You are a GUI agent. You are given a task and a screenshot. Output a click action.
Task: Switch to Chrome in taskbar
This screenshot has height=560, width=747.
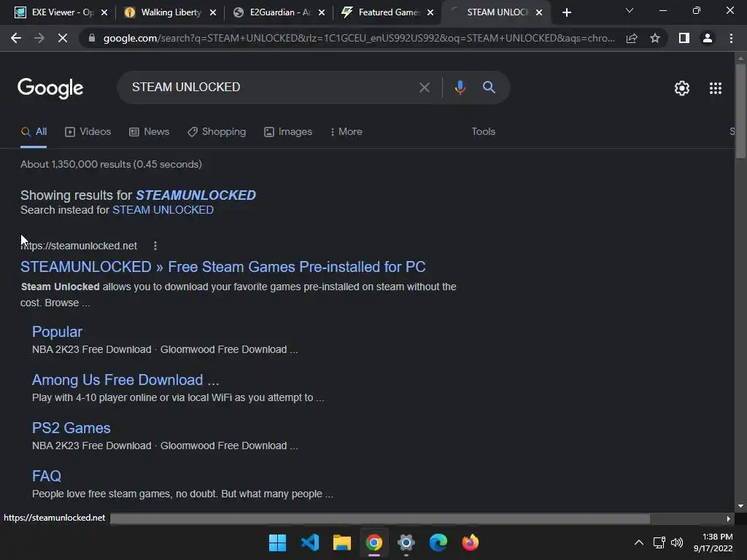[x=374, y=542]
